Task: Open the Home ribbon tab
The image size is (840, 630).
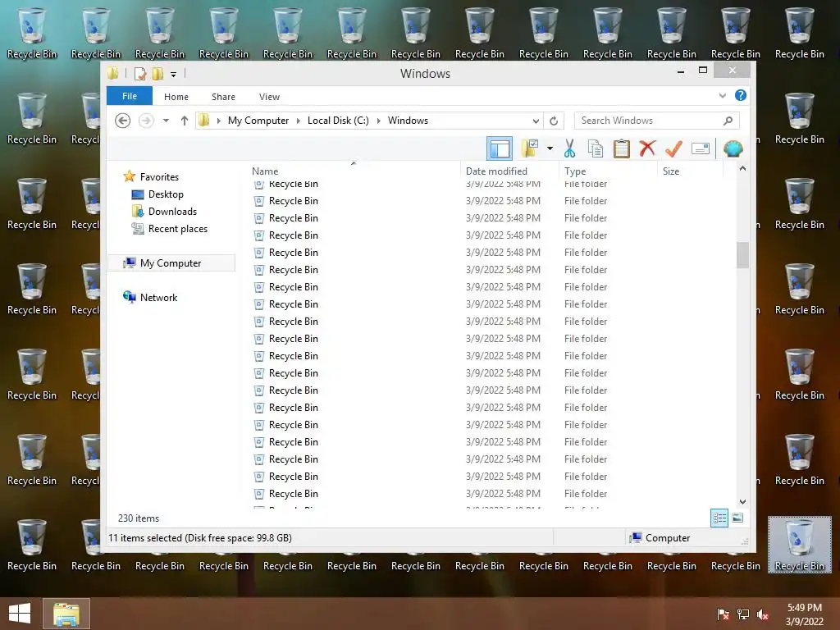Action: pyautogui.click(x=176, y=97)
